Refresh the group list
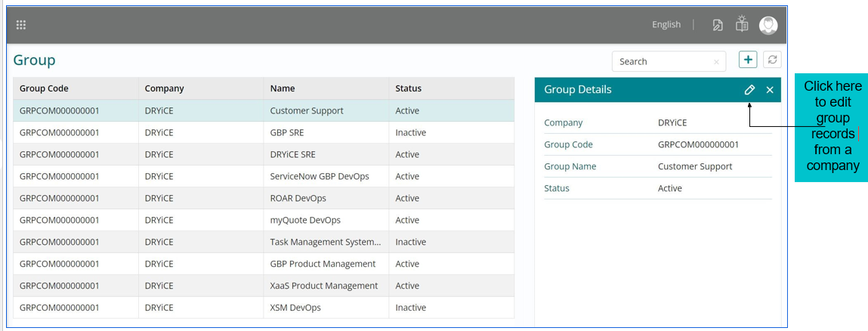 tap(772, 60)
